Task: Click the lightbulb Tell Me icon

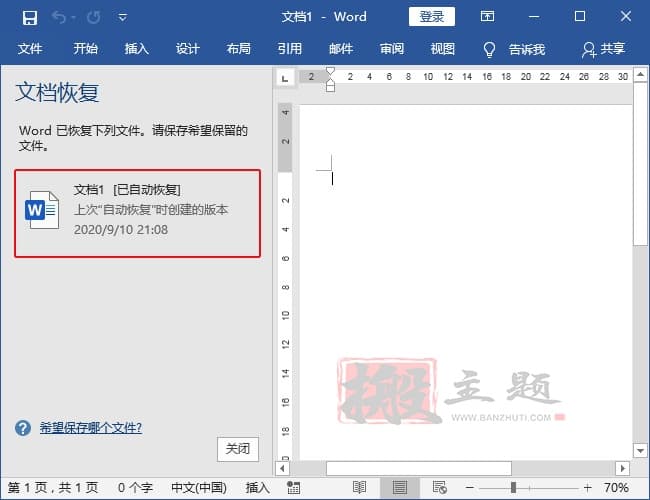Action: click(489, 49)
